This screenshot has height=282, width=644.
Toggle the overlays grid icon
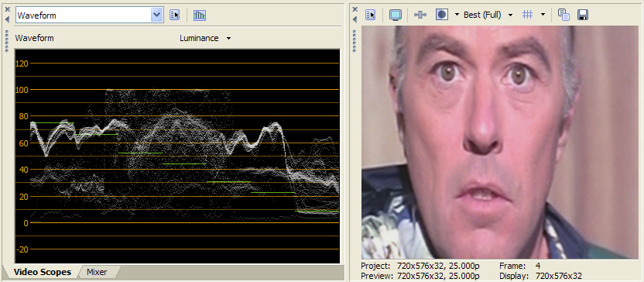(x=527, y=15)
